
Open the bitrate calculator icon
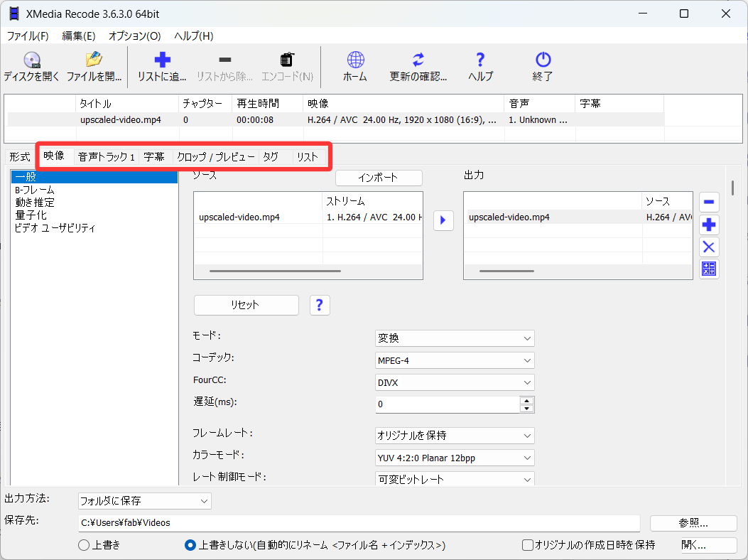pos(709,269)
